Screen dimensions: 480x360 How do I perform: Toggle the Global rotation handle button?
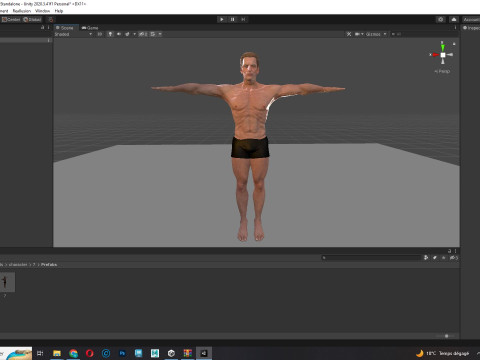point(32,20)
